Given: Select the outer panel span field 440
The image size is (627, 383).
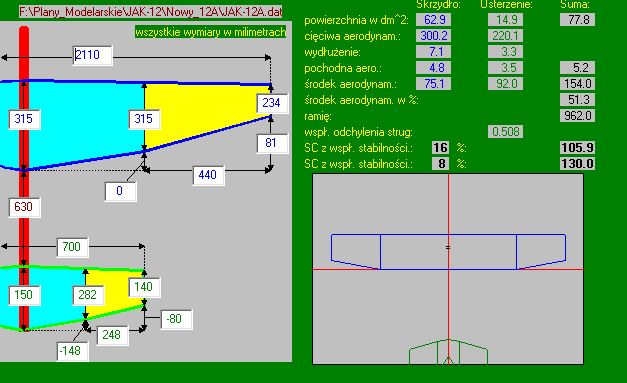Looking at the screenshot, I should point(208,175).
